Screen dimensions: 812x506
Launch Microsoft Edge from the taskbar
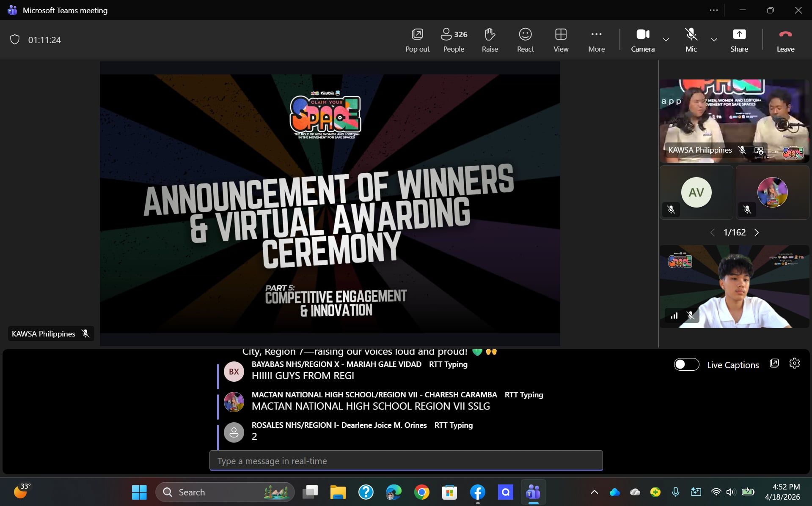coord(394,492)
